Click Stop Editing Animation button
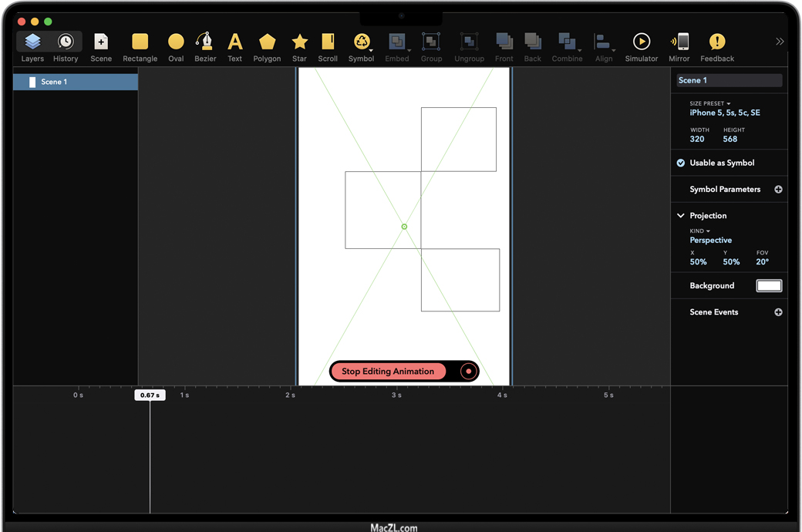The image size is (802, 532). [x=388, y=372]
